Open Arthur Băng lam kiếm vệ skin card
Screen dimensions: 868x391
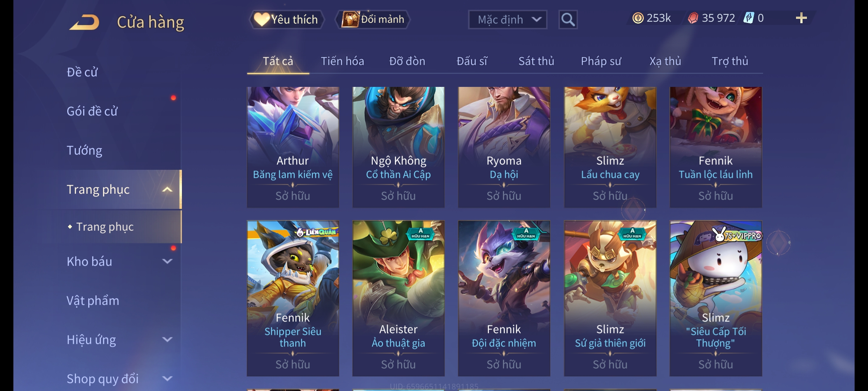[x=293, y=147]
